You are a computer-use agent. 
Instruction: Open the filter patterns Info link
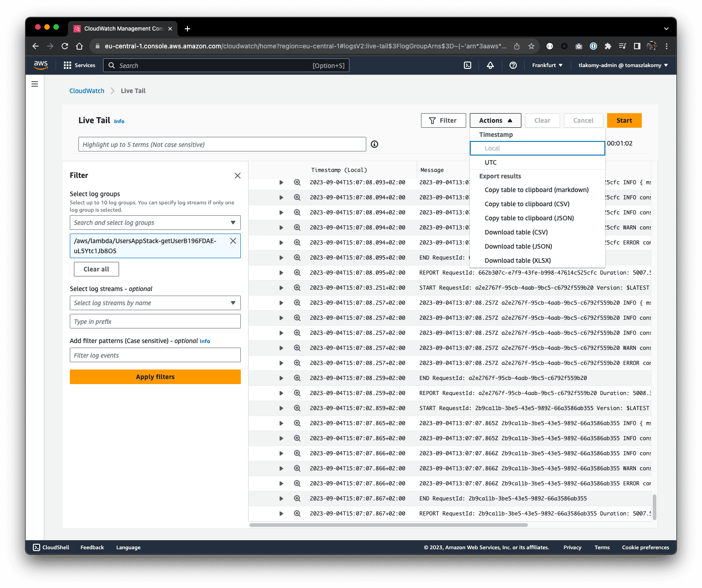pos(205,341)
